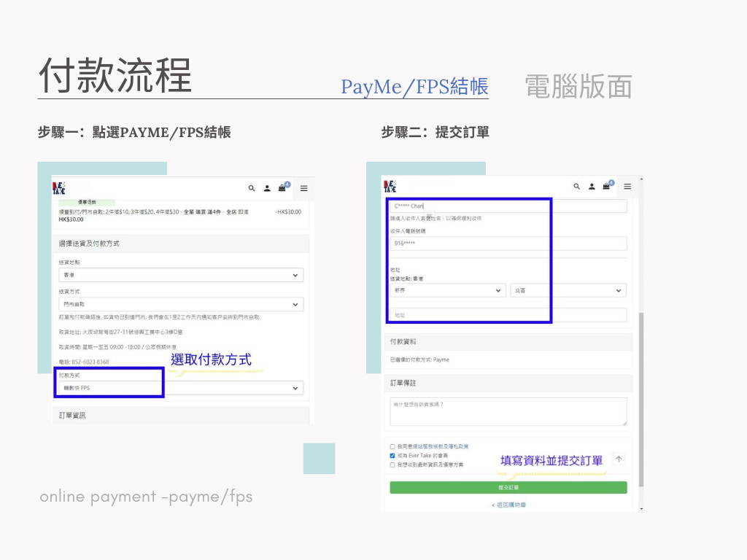Image resolution: width=747 pixels, height=560 pixels.
Task: Click the scroll-to-top arrow button
Action: pyautogui.click(x=619, y=459)
